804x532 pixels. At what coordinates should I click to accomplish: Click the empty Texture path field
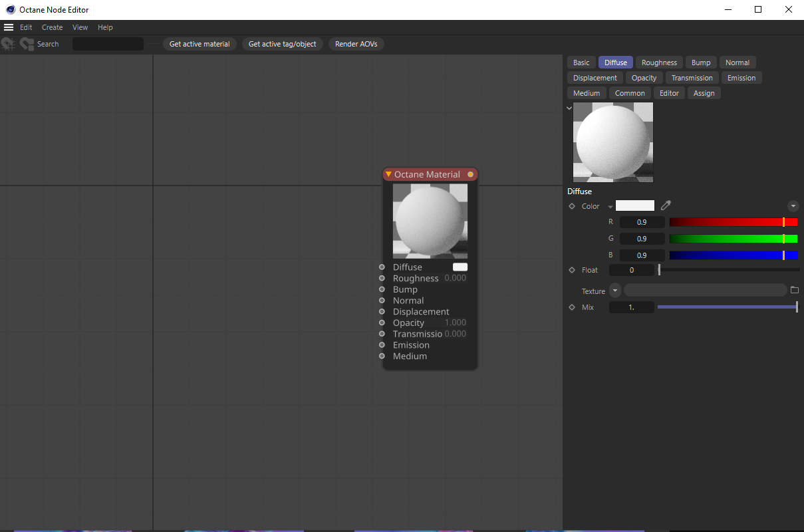[705, 291]
